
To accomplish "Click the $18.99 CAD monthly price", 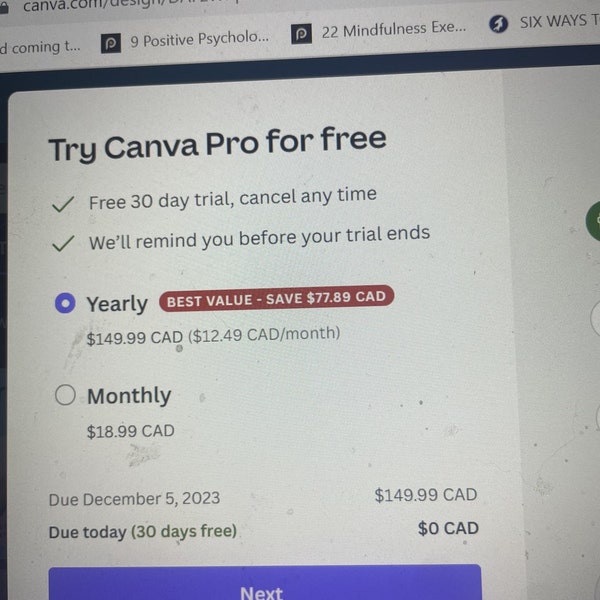I will pos(130,431).
